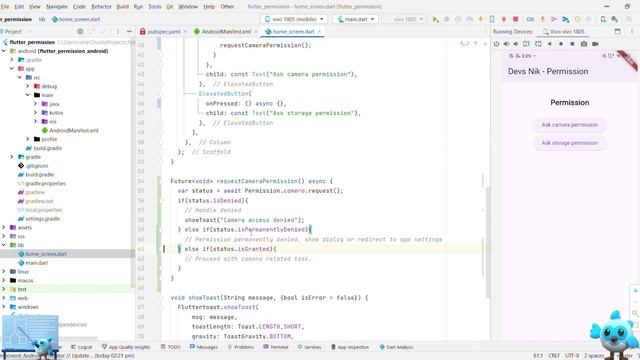Select opened file target icon in Project panel
Image resolution: width=640 pixels, height=360 pixels.
tap(80, 31)
